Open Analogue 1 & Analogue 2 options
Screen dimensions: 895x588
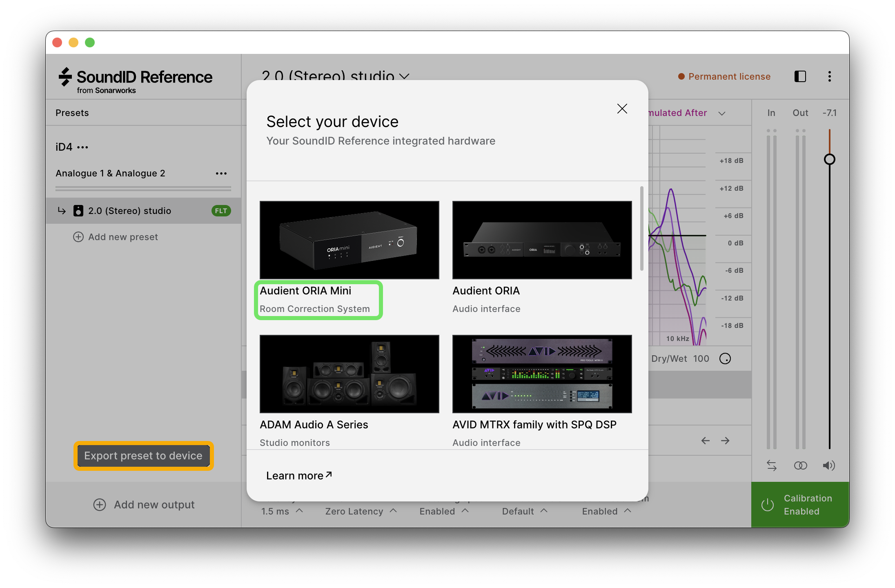221,174
